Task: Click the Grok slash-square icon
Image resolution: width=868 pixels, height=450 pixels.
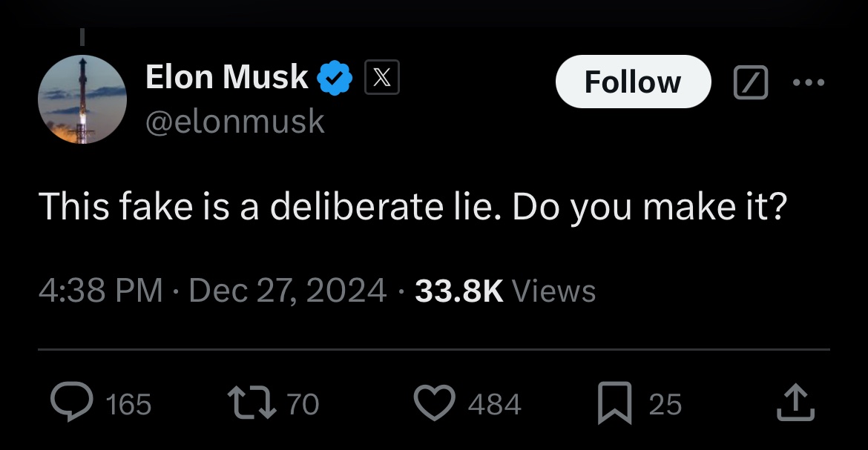Action: coord(749,82)
